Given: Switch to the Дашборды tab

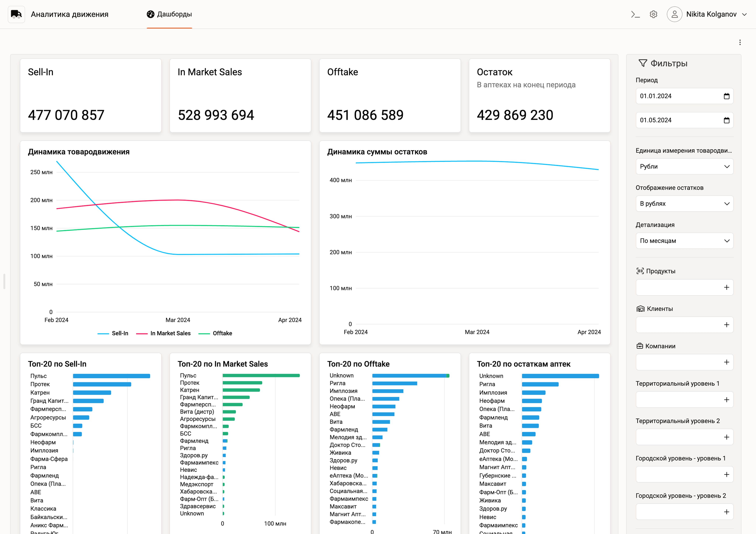Looking at the screenshot, I should click(169, 14).
